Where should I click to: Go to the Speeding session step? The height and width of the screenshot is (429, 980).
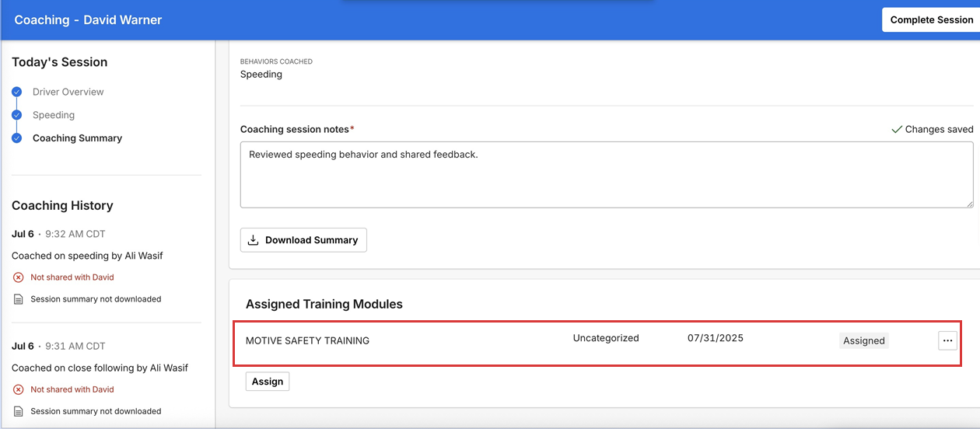click(x=54, y=115)
